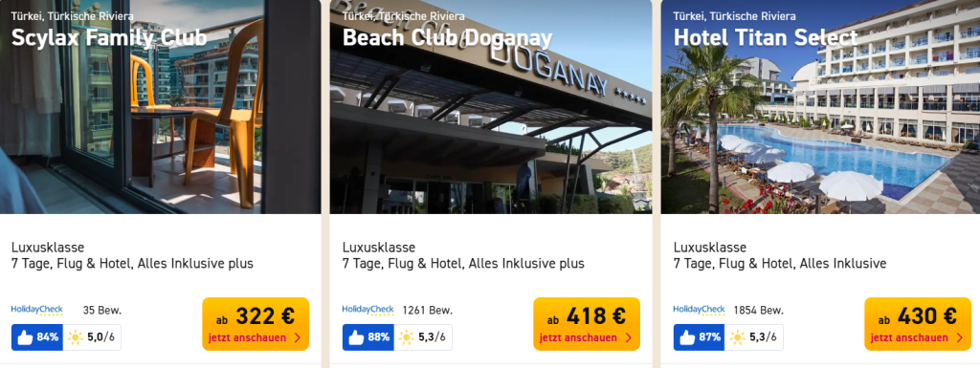
Task: Click the sun rating icon showing 5,0/6
Action: coord(92,337)
